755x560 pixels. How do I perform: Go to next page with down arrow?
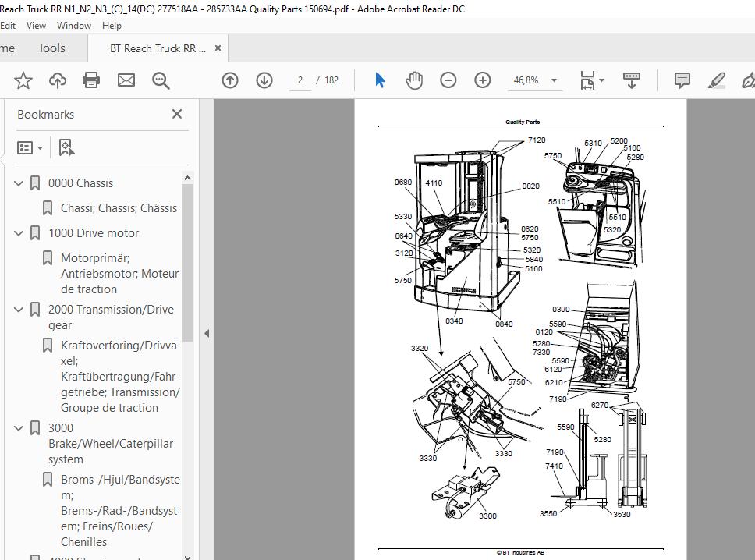[x=264, y=80]
